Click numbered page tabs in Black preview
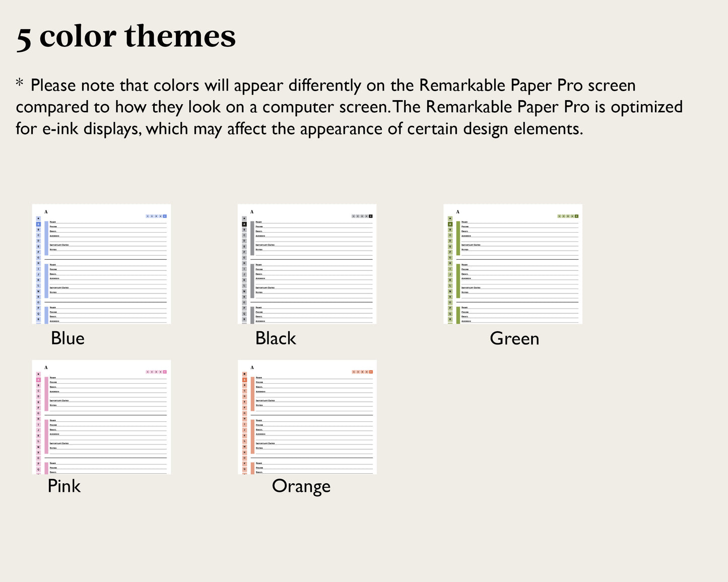 pos(362,216)
